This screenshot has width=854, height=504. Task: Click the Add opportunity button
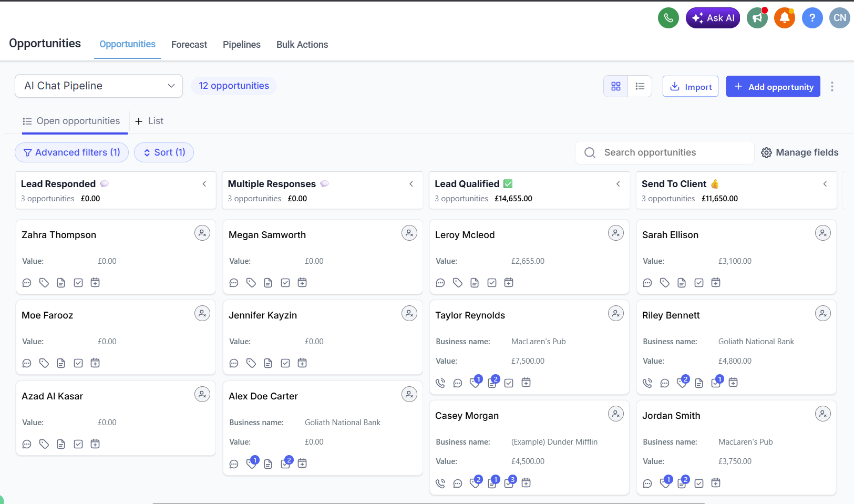(773, 86)
